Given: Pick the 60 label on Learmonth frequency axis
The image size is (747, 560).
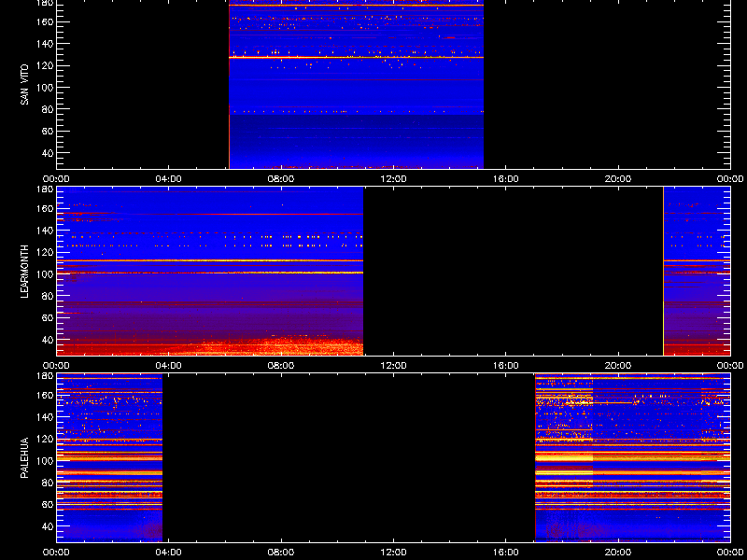Looking at the screenshot, I should click(x=48, y=317).
